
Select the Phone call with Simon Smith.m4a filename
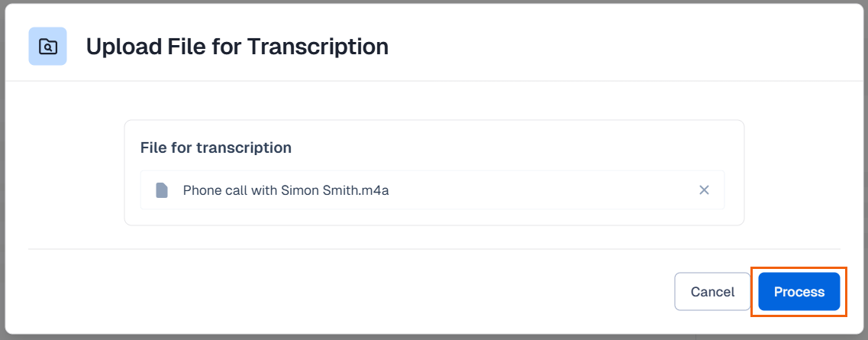[286, 190]
